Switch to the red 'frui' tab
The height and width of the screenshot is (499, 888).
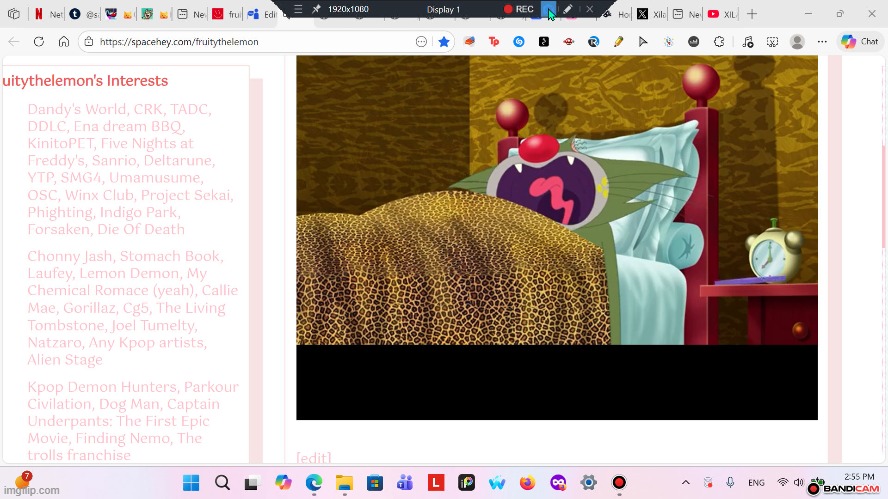(x=227, y=14)
